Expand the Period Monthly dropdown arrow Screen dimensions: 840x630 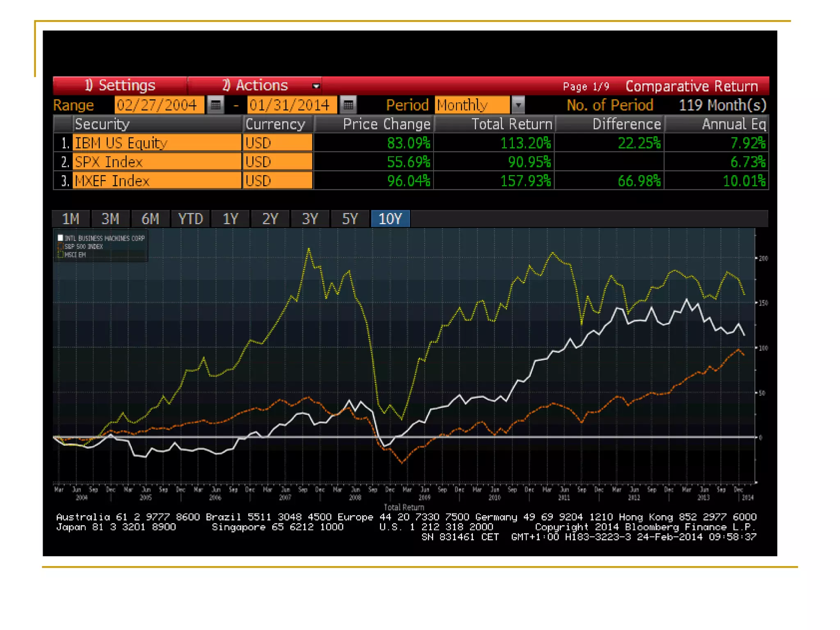coord(518,105)
